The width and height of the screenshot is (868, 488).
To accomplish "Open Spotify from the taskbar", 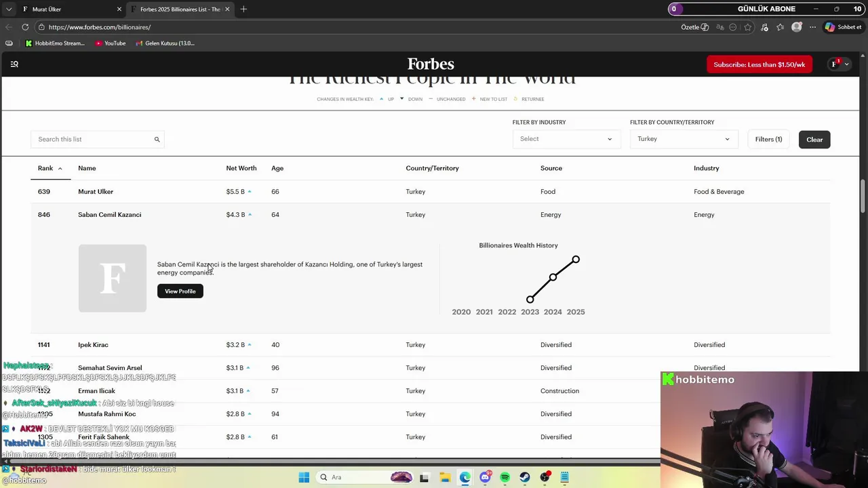I will [x=505, y=477].
